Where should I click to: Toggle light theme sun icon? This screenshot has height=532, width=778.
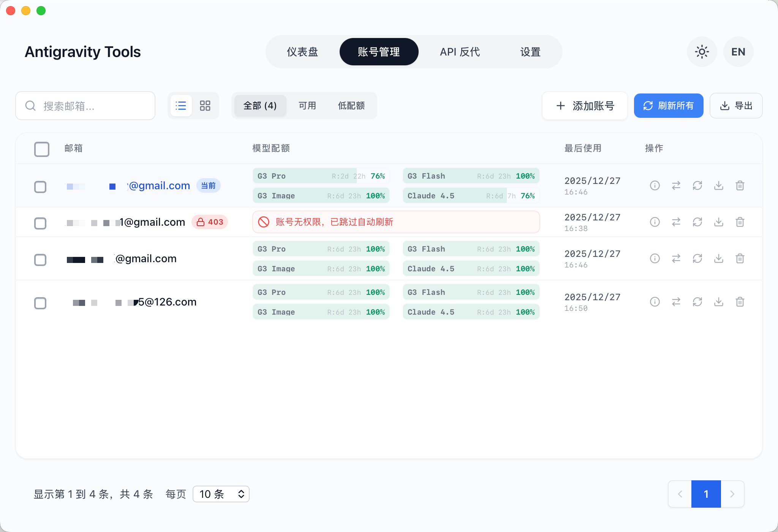coord(702,52)
